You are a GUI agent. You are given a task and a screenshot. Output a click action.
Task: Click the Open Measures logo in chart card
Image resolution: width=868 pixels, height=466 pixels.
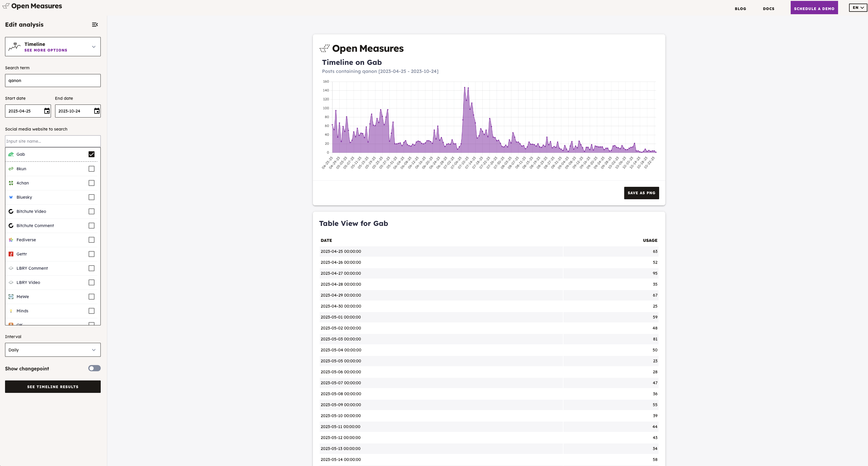pyautogui.click(x=361, y=49)
